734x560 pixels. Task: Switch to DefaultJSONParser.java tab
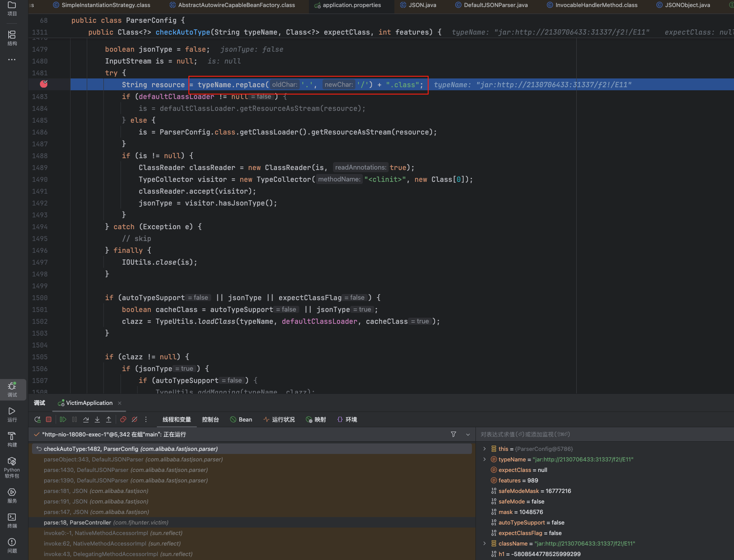click(x=492, y=5)
